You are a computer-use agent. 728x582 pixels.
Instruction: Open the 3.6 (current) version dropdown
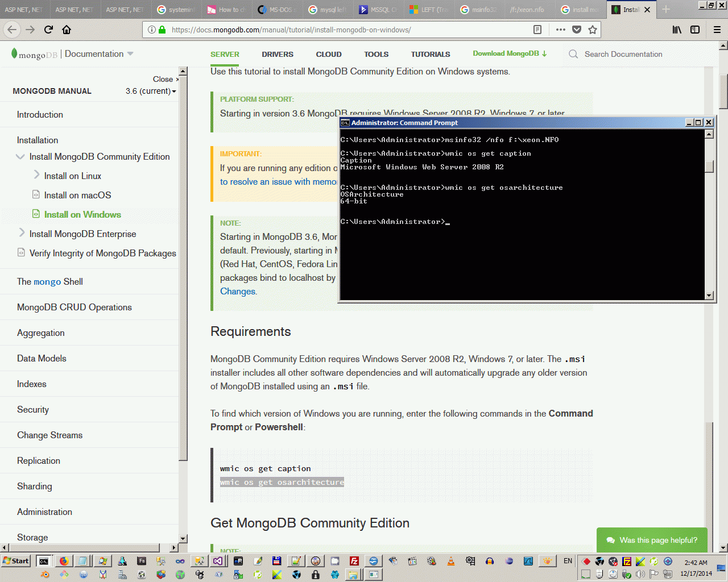[151, 91]
